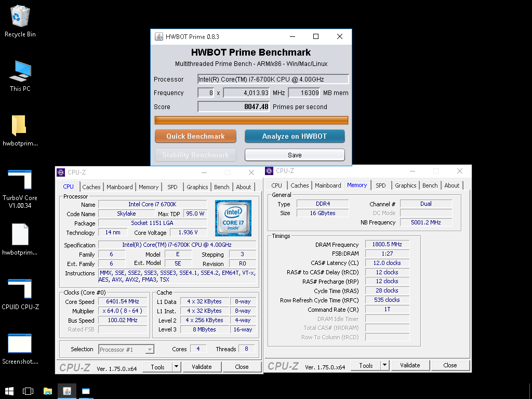Click the 535 clocks tRFC value
532x399 pixels.
[x=387, y=300]
